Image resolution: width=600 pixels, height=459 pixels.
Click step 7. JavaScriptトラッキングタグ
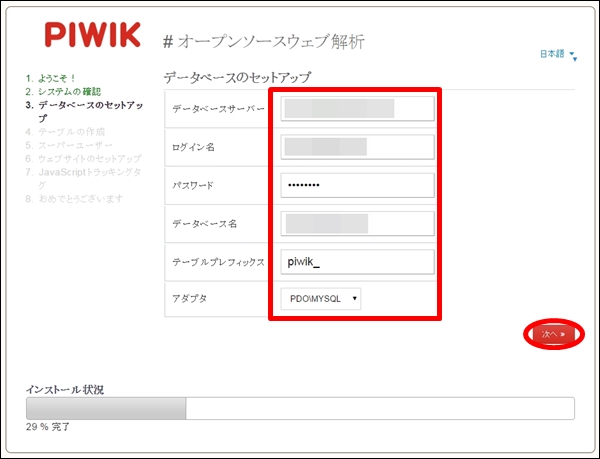coord(83,178)
